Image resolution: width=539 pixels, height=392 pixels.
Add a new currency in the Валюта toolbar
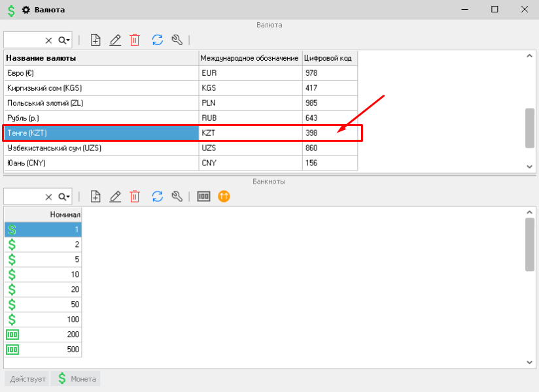[96, 40]
